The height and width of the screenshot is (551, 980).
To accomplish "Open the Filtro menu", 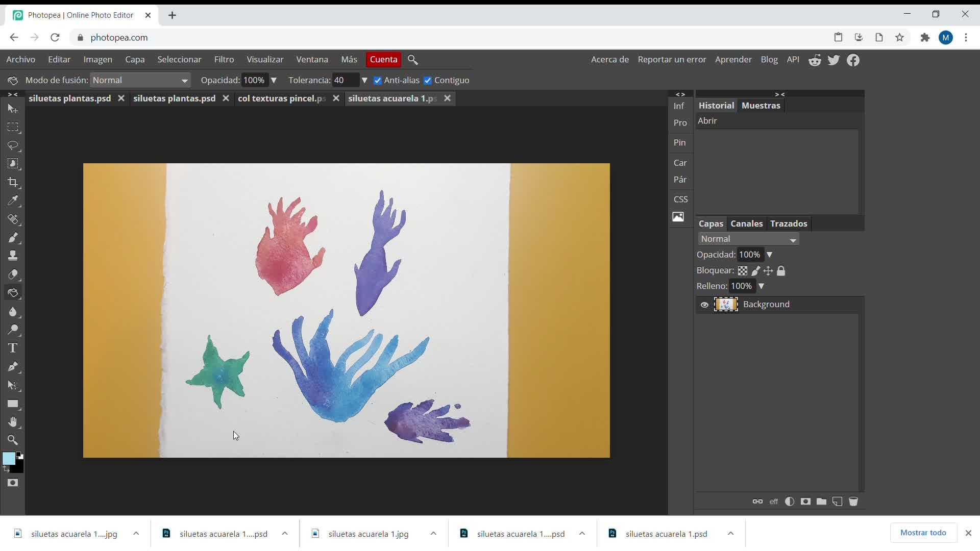I will click(224, 59).
